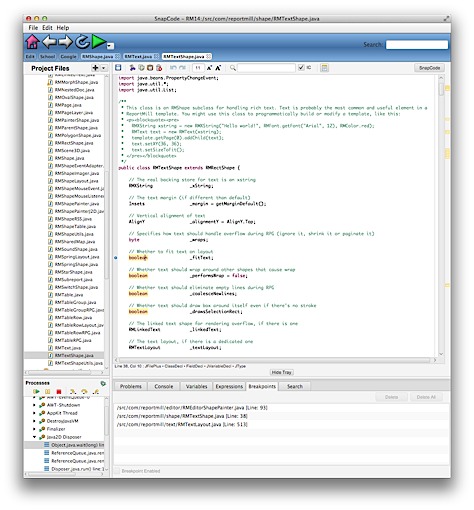Click the Step Over debug icon
The height and width of the screenshot is (510, 474).
pyautogui.click(x=84, y=391)
